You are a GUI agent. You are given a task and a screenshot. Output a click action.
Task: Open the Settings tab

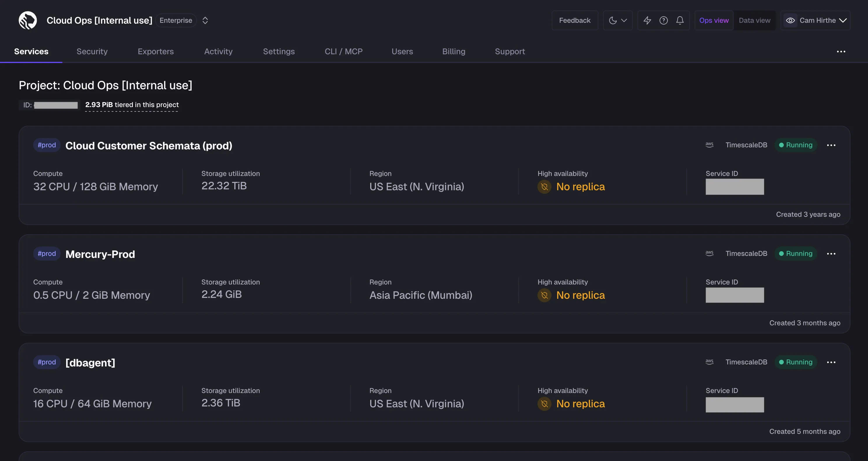pos(279,51)
